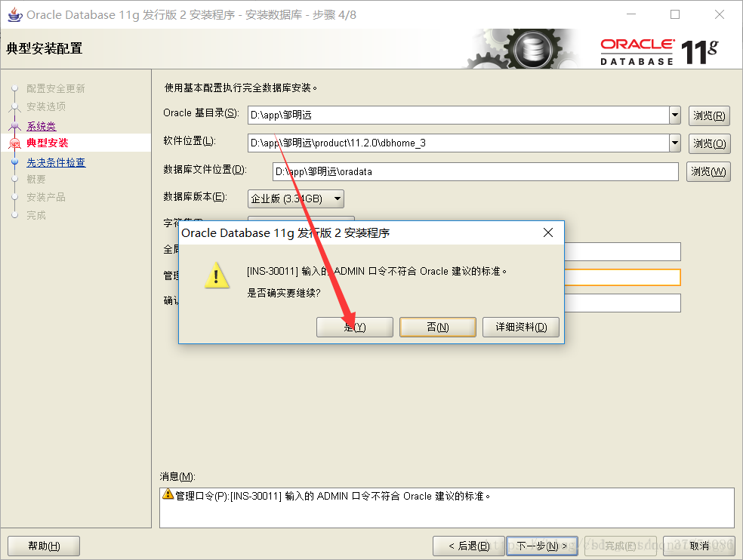Click the Java cup icon in title bar
The width and height of the screenshot is (743, 560).
15,14
